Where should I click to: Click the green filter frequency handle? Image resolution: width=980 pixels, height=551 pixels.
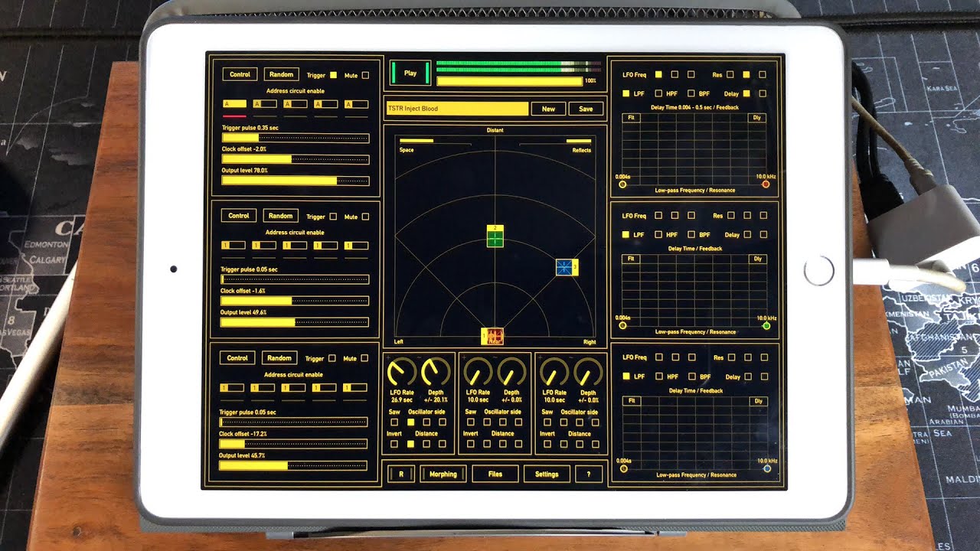(x=766, y=326)
